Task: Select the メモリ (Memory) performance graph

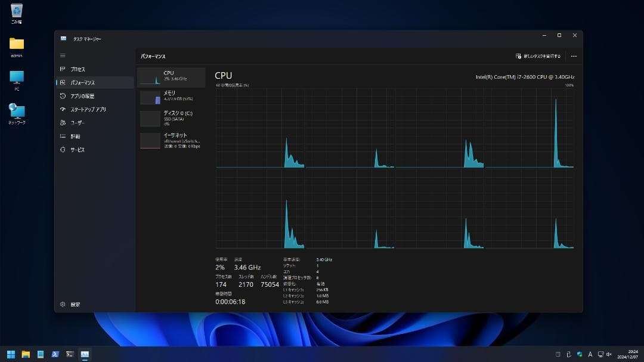Action: coord(171,97)
